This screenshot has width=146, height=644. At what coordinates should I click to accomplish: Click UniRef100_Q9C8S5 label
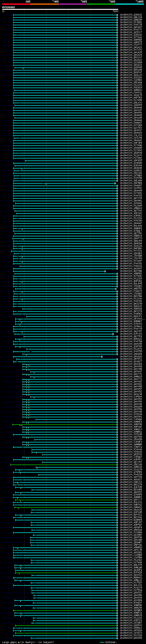tap(131, 161)
